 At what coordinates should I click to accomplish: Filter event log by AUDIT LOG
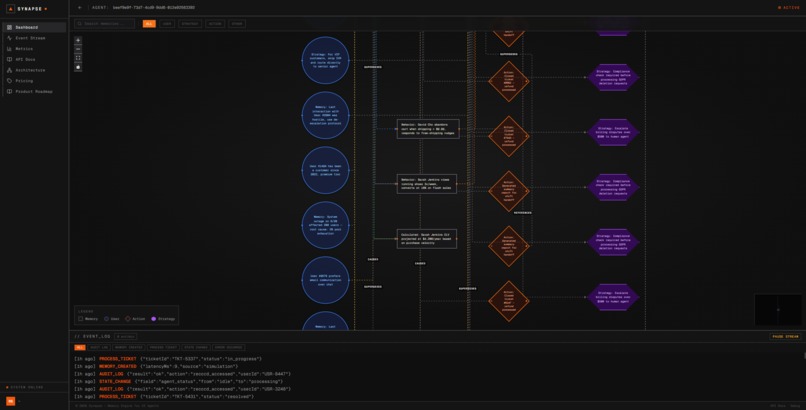click(x=99, y=347)
